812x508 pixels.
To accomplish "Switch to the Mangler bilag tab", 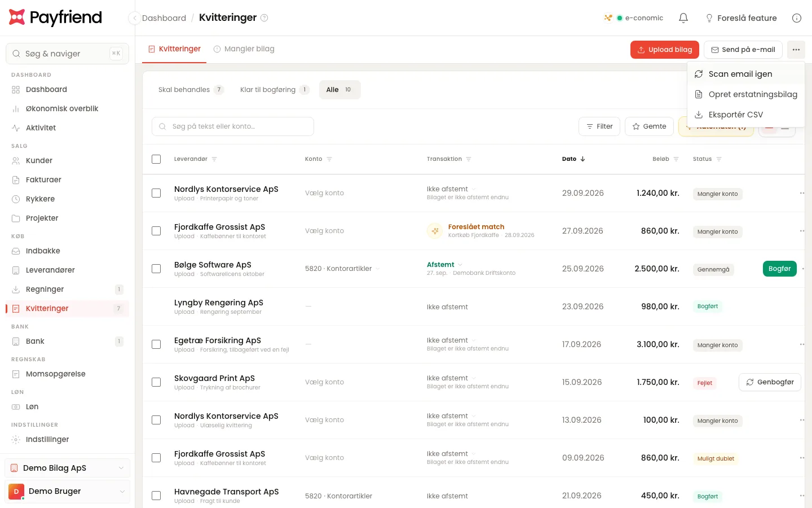I will [244, 49].
